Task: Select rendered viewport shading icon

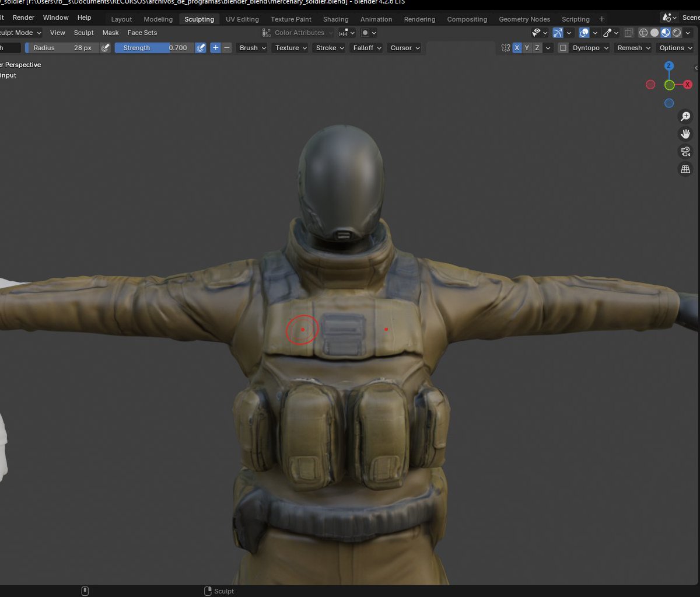Action: pyautogui.click(x=677, y=33)
